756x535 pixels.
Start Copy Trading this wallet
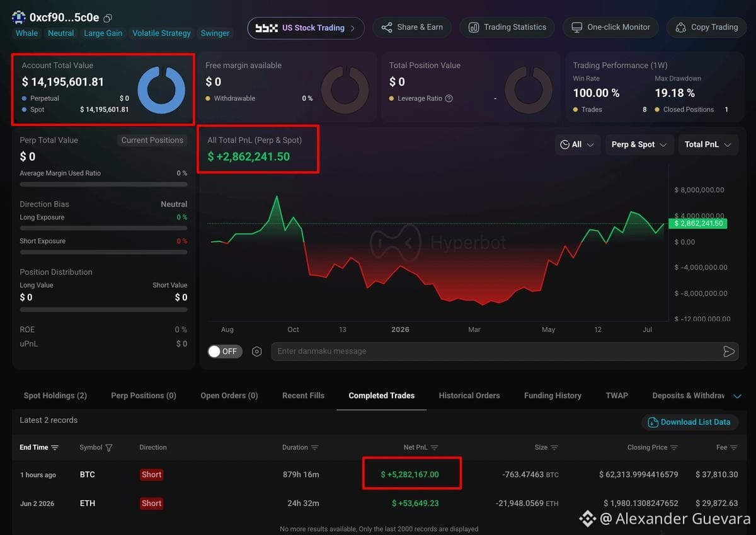706,28
